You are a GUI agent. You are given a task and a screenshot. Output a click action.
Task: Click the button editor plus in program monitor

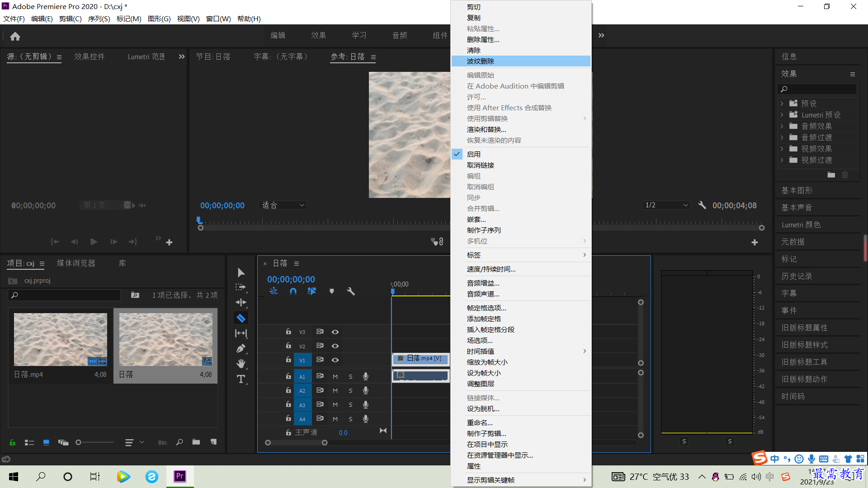pos(755,243)
